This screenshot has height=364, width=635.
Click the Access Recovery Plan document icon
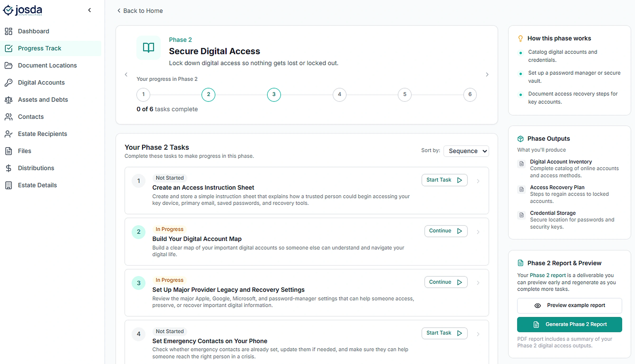(521, 190)
